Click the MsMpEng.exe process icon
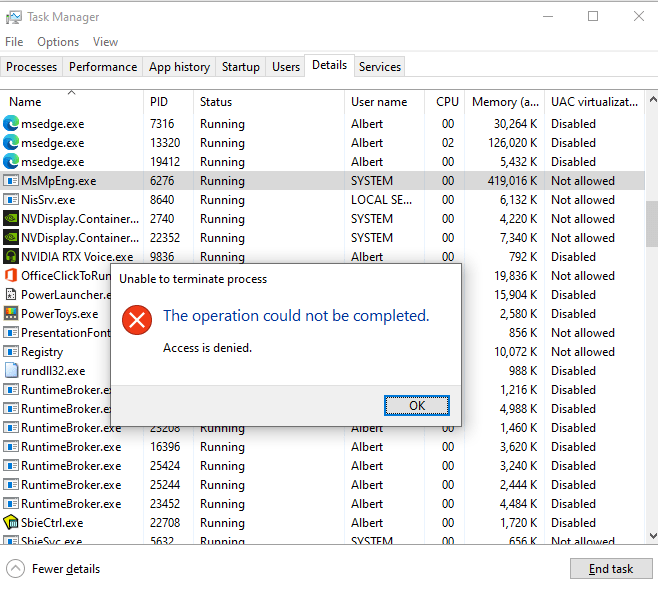658x590 pixels. pyautogui.click(x=11, y=181)
